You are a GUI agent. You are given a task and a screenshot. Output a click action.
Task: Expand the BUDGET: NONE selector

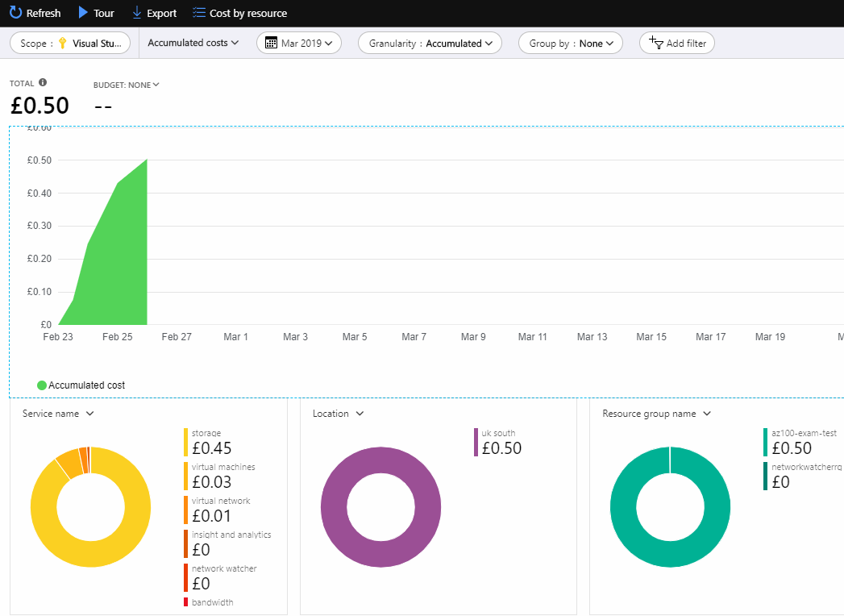pos(127,85)
